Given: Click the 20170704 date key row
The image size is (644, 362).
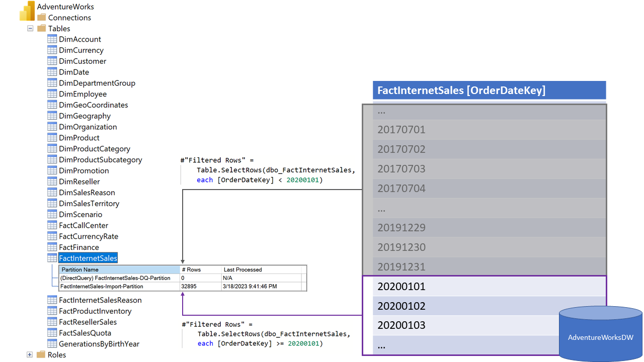Looking at the screenshot, I should [x=489, y=189].
